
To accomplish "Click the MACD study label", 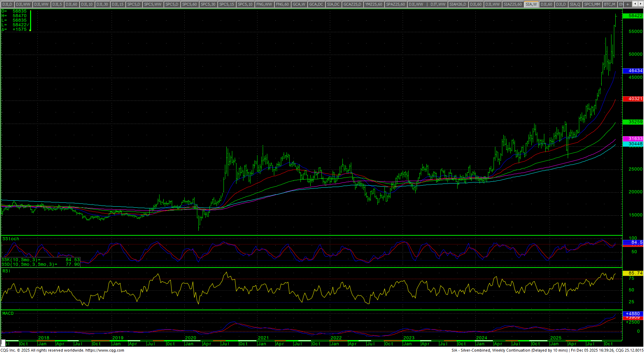I will (x=8, y=313).
